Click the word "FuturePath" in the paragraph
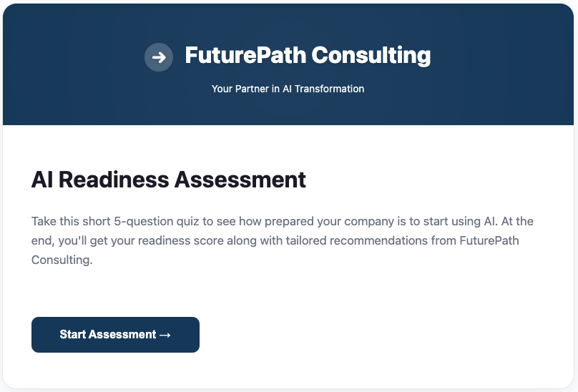Screen dimensions: 578x392 [490, 241]
